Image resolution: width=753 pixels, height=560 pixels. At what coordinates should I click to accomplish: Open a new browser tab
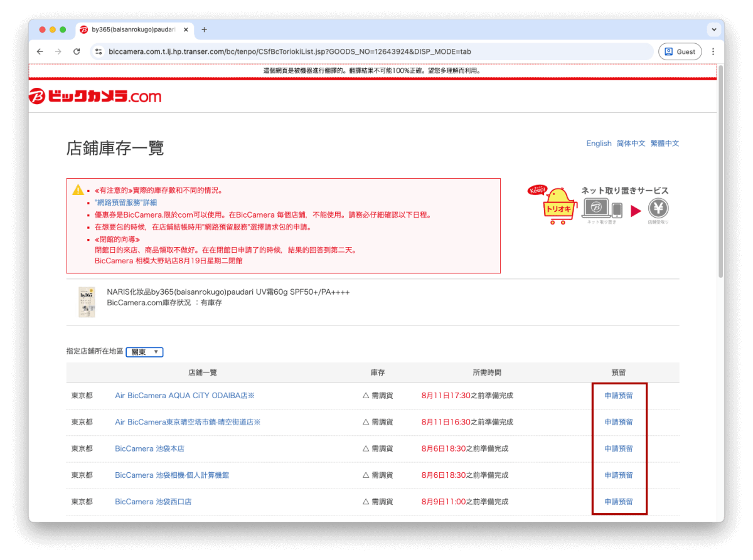coord(204,29)
